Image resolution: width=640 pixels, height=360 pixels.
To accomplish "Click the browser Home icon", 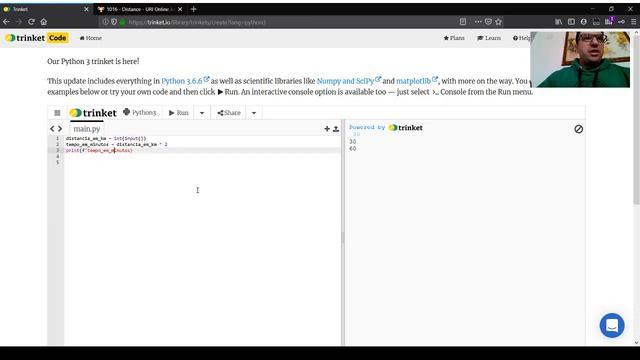I will 44,22.
